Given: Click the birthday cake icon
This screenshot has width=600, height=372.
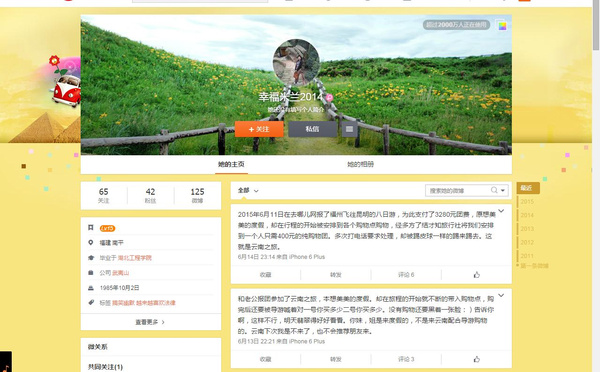Looking at the screenshot, I should tap(91, 287).
